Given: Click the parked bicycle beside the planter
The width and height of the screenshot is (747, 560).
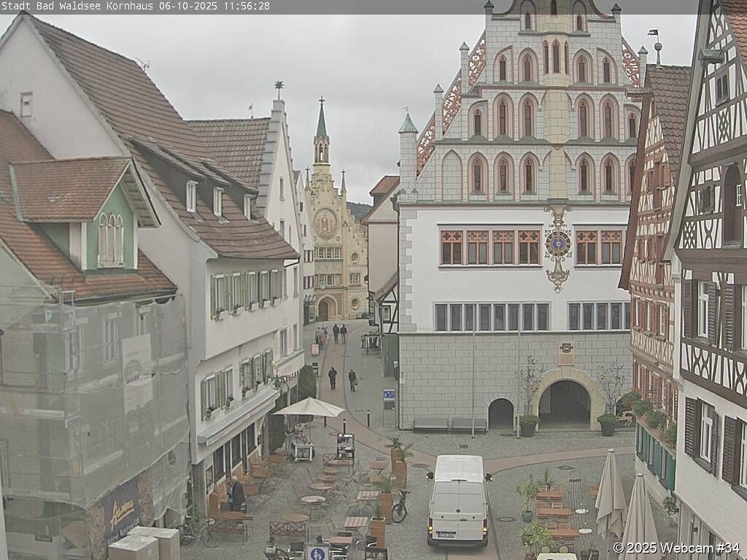Looking at the screenshot, I should (x=400, y=507).
